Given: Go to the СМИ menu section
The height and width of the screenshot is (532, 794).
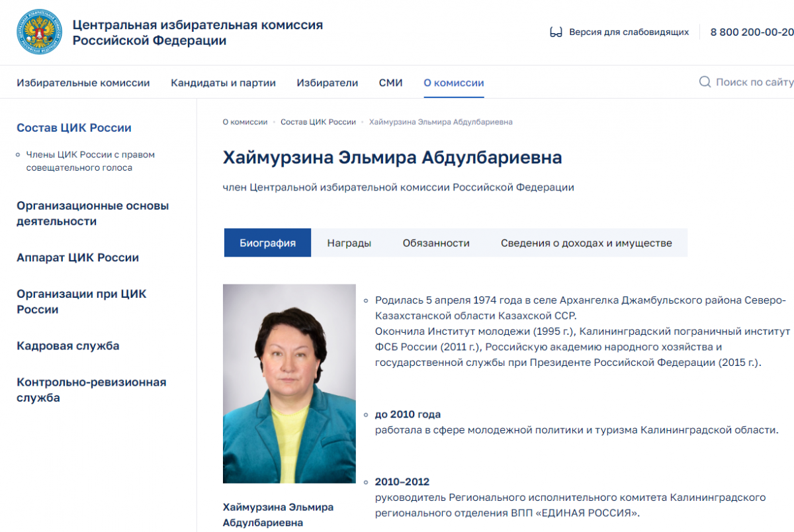Looking at the screenshot, I should pos(390,83).
